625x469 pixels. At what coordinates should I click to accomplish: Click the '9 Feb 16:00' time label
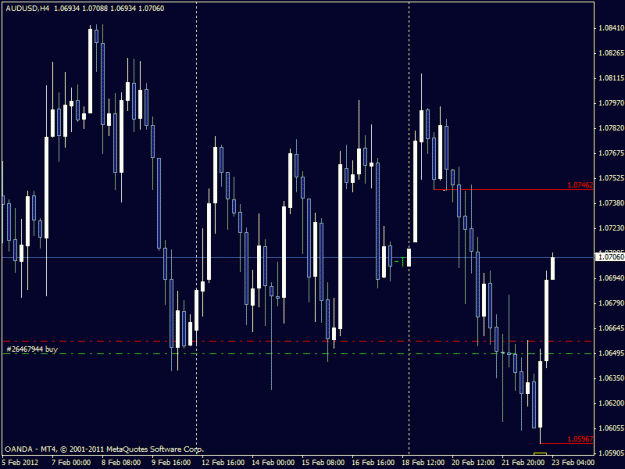pyautogui.click(x=171, y=462)
